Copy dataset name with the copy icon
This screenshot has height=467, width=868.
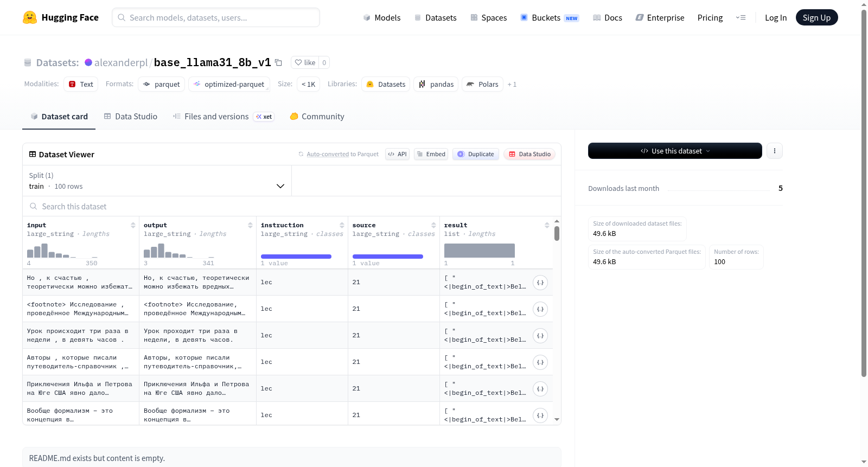278,62
